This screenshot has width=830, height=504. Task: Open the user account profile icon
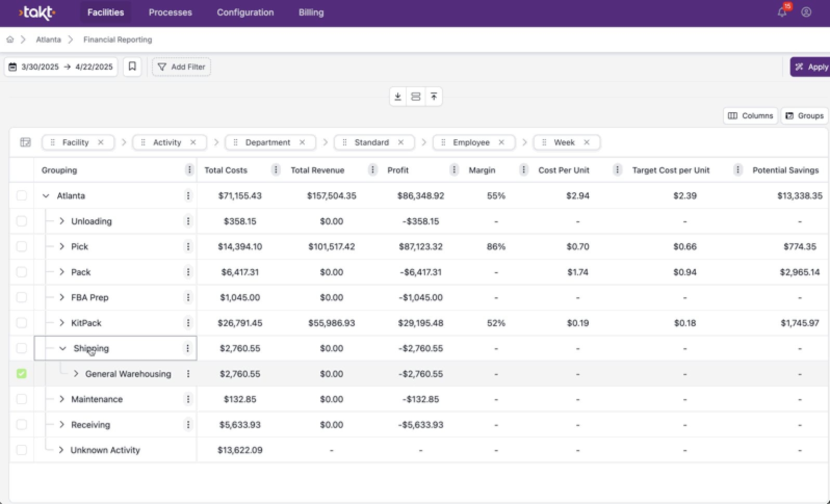(806, 12)
